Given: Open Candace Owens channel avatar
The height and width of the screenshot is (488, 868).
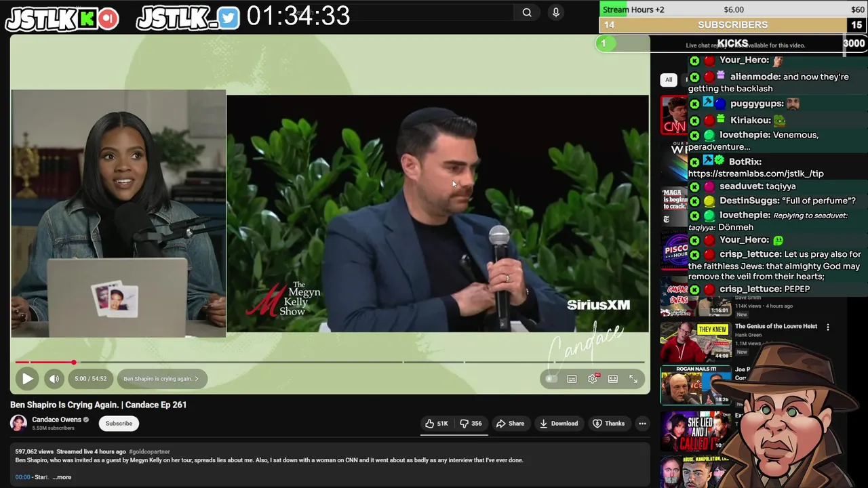Looking at the screenshot, I should click(18, 424).
